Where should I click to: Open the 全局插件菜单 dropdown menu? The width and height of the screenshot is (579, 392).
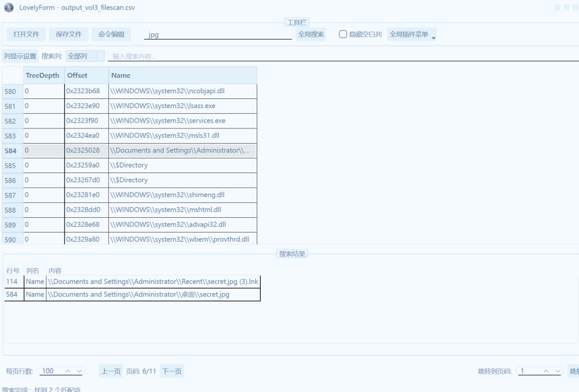click(412, 35)
